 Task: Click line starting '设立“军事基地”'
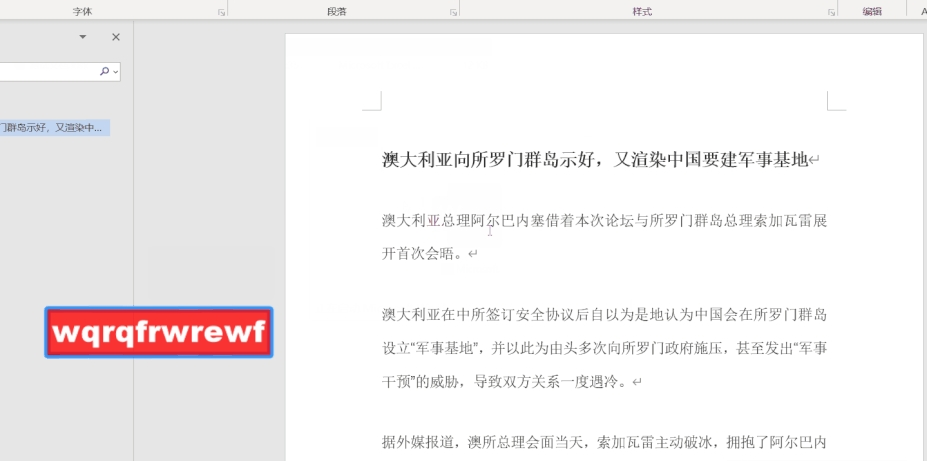click(604, 348)
